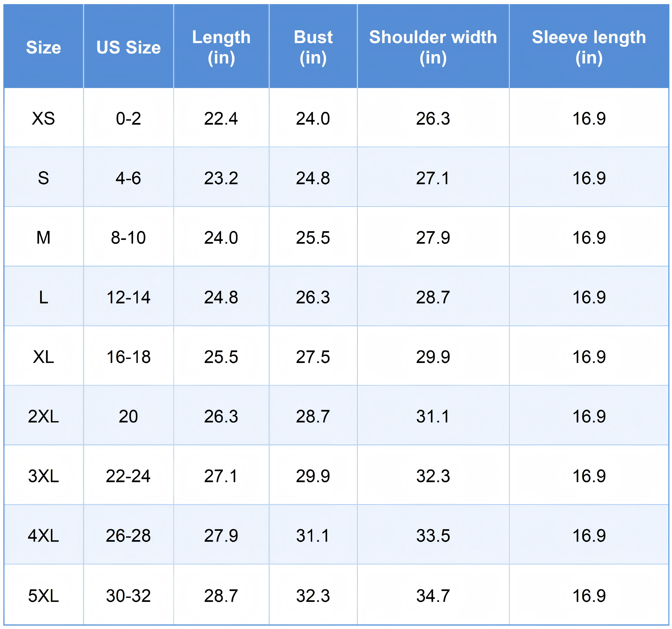Select the Bust (in) header cell

point(313,47)
